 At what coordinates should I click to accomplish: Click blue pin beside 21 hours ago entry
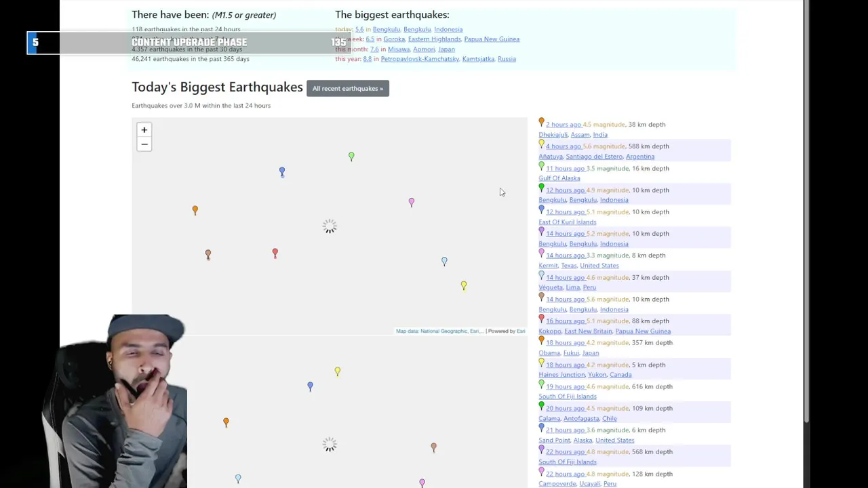[x=541, y=428]
